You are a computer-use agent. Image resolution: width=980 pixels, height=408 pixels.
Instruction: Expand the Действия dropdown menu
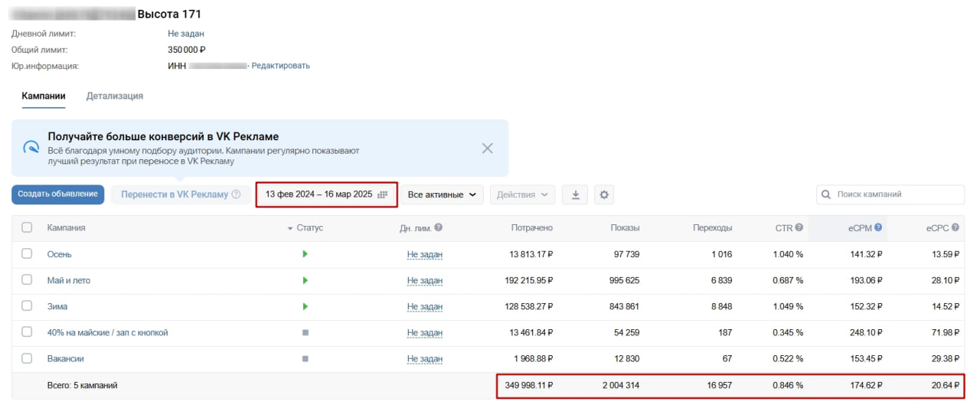click(x=522, y=194)
